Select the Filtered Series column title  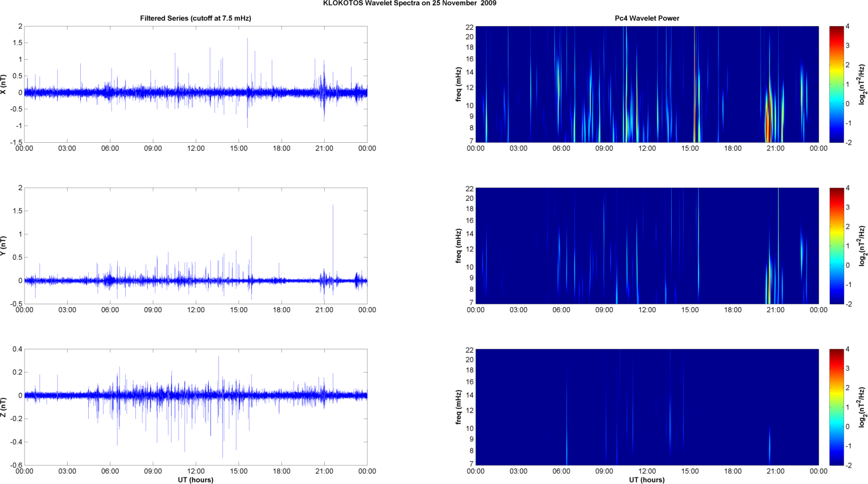pos(195,18)
